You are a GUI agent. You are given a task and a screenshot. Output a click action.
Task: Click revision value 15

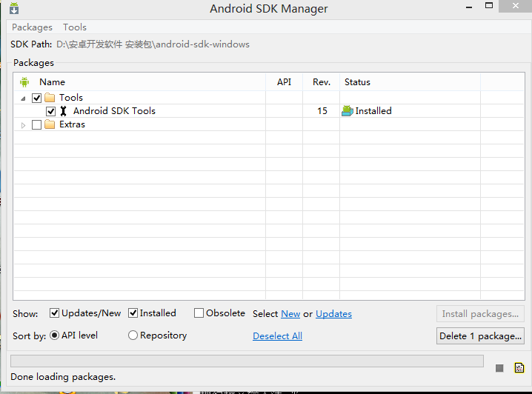tap(322, 111)
